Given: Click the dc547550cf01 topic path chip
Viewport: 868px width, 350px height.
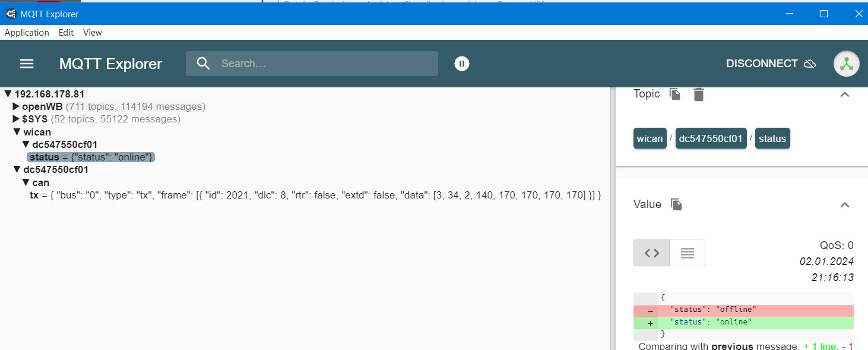Looking at the screenshot, I should (711, 138).
